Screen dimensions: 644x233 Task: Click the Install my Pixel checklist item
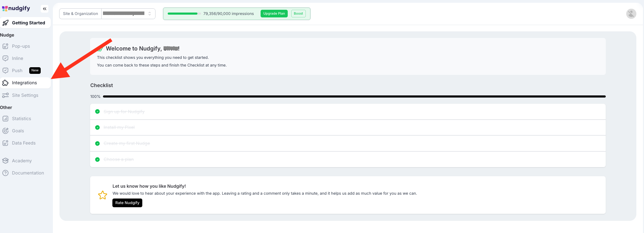[x=348, y=127]
